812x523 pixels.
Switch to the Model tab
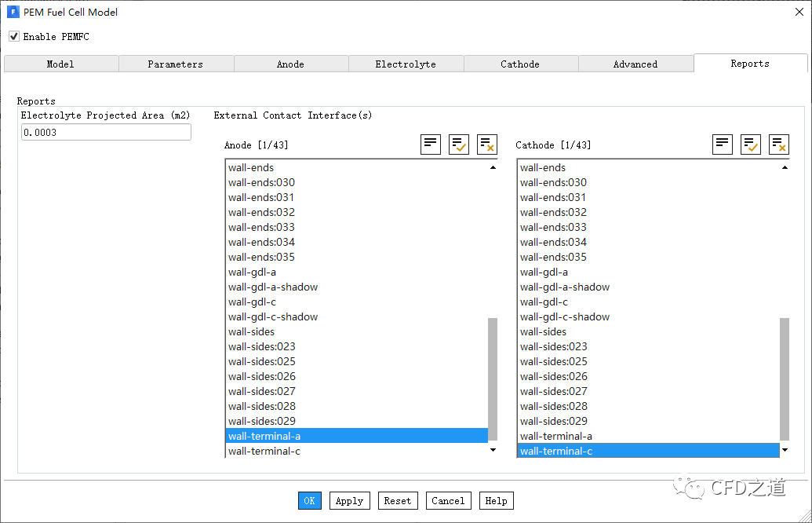coord(60,64)
